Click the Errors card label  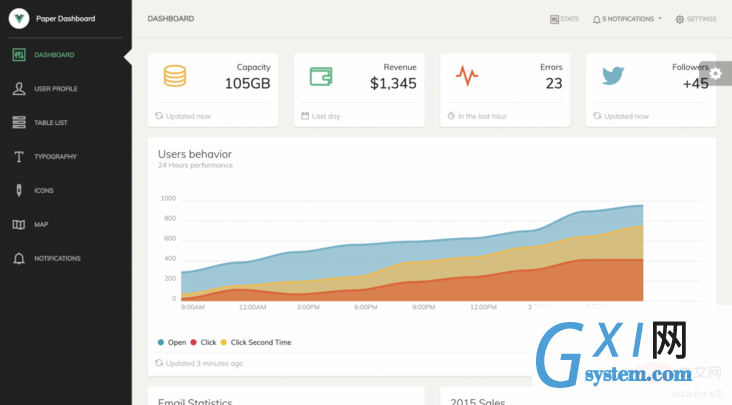(551, 67)
